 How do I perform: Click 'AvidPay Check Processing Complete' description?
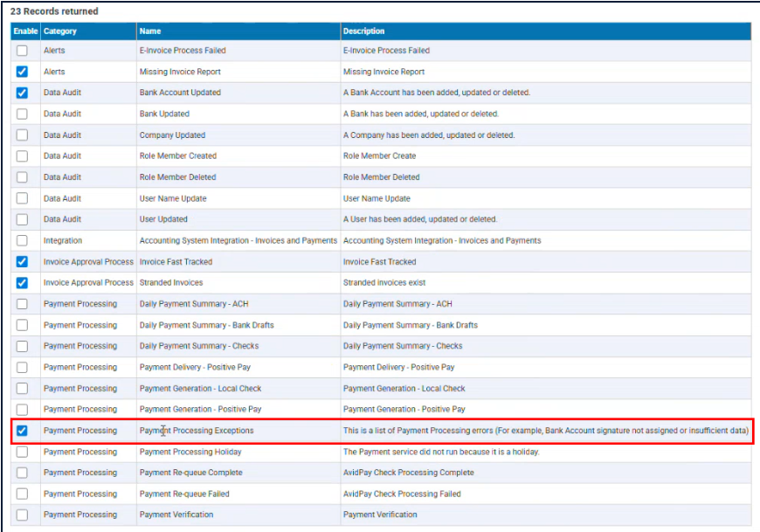[409, 473]
